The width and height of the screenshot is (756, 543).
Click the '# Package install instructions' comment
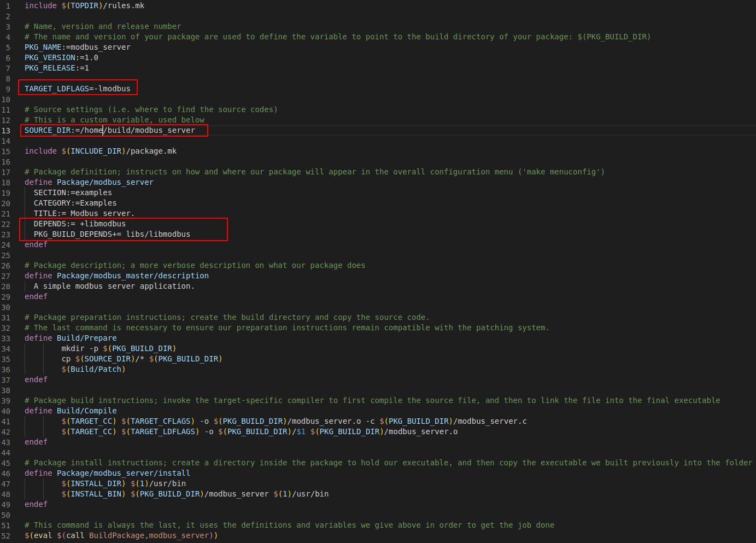tap(389, 463)
